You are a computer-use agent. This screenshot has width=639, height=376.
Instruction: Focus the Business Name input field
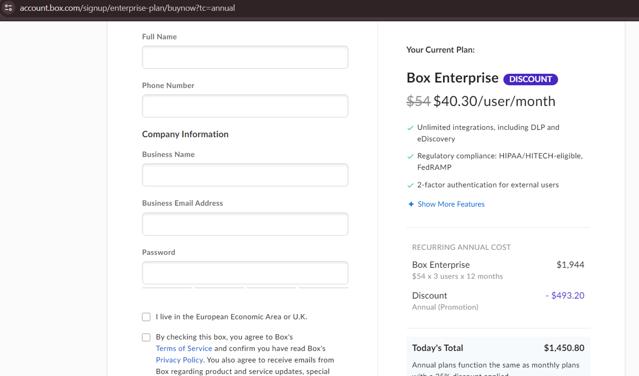245,175
